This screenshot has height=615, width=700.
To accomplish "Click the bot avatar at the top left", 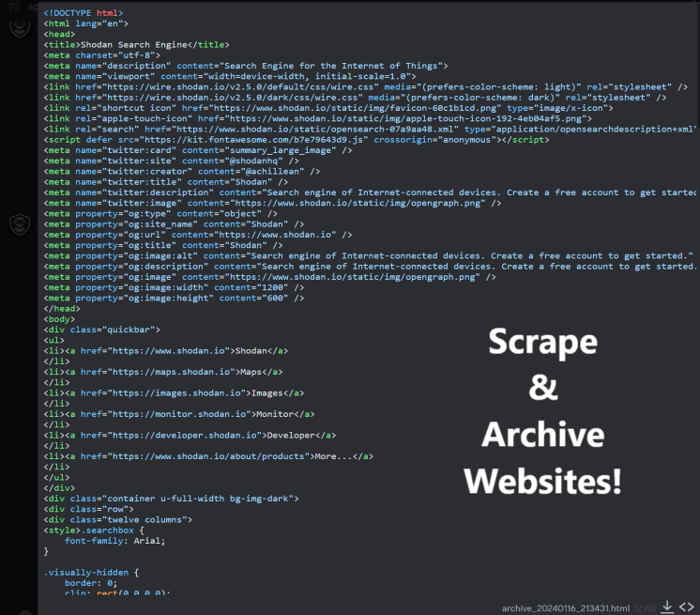I will coord(18,26).
